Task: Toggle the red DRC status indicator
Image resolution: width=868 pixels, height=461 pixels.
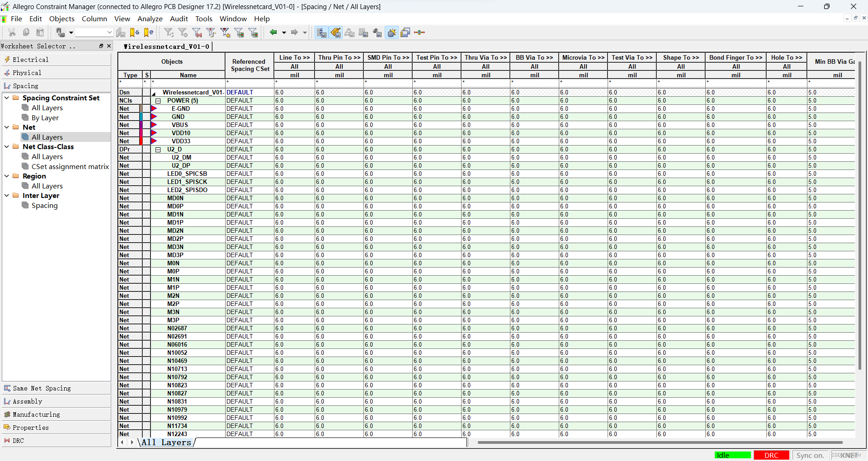Action: (771, 455)
